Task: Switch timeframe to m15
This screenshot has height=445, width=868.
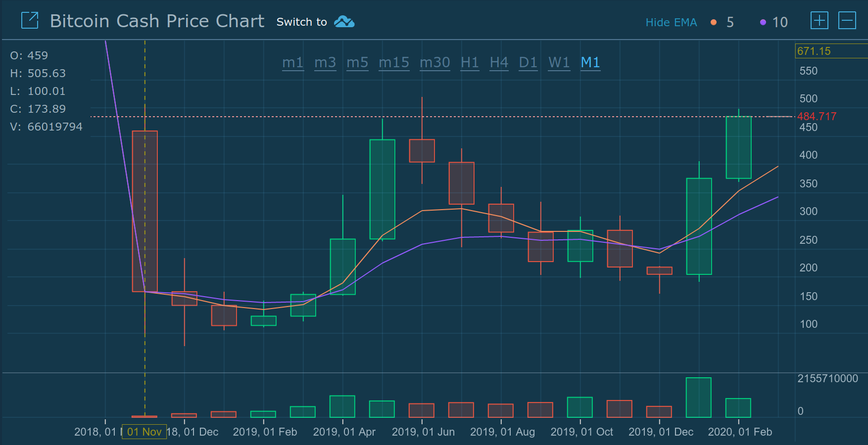Action: point(394,63)
